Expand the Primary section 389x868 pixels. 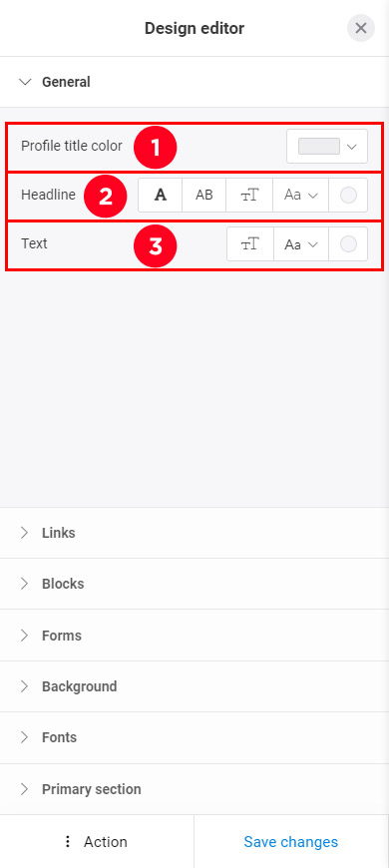point(194,789)
